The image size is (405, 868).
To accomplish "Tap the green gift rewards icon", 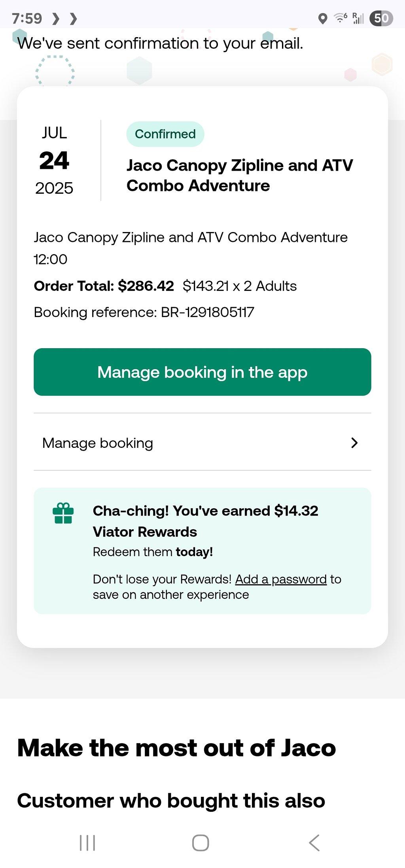I will pos(63,513).
